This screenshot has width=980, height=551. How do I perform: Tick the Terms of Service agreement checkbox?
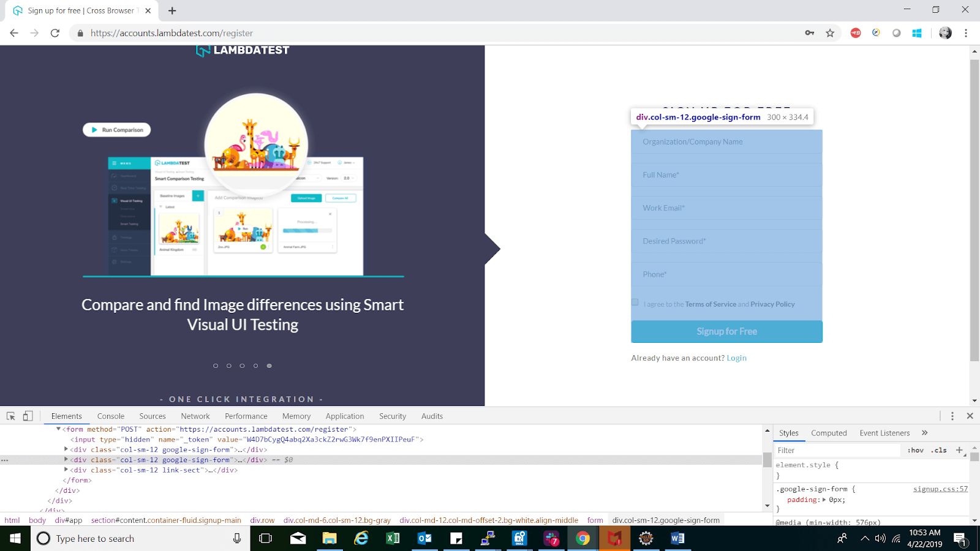pyautogui.click(x=635, y=302)
